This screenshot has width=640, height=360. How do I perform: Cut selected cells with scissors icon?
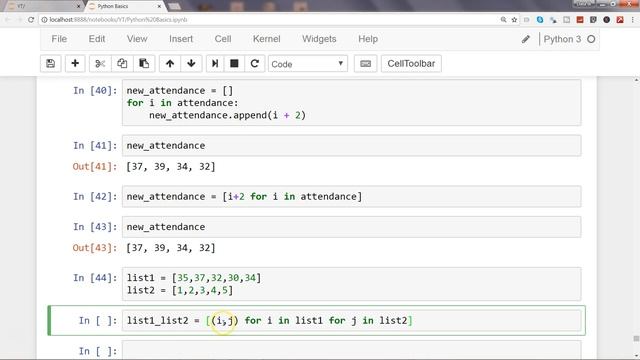click(x=100, y=64)
